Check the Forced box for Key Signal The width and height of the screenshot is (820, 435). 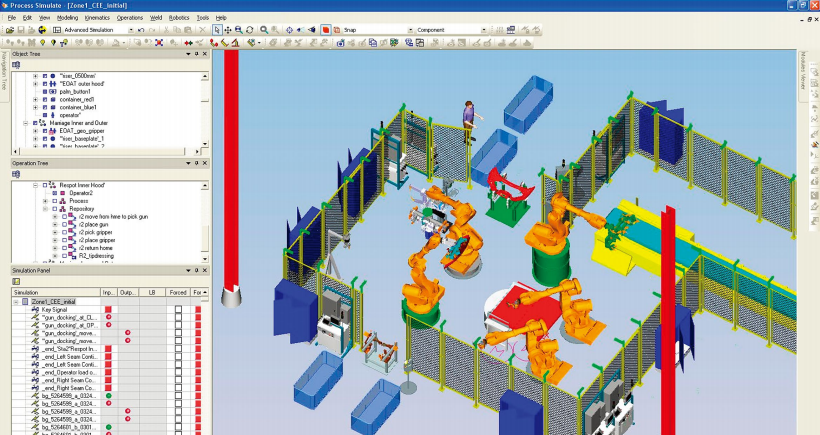[x=178, y=310]
